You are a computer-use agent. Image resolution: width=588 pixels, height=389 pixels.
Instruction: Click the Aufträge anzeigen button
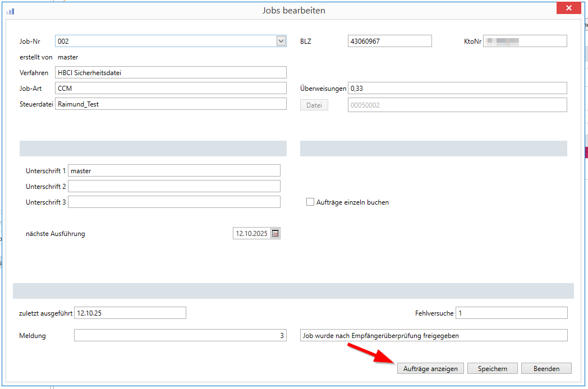point(431,368)
